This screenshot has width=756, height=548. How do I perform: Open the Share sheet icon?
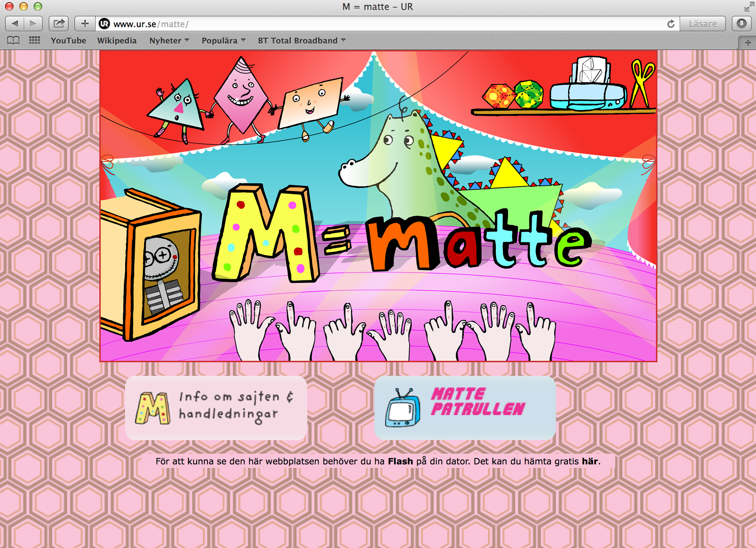tap(59, 24)
